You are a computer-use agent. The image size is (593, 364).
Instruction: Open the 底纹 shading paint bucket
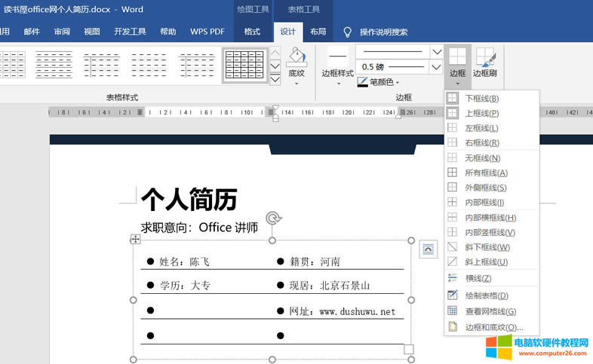pos(296,57)
